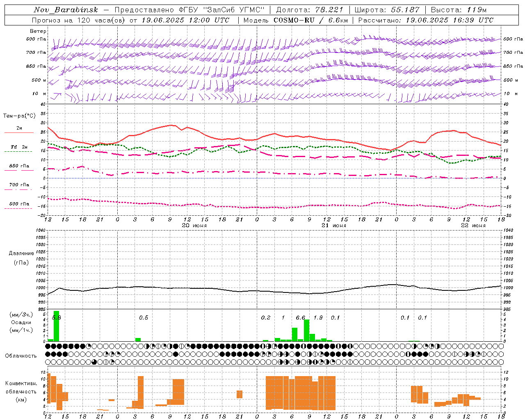Click the latitude value Широта: 55.187
This screenshot has height=420, width=525.
(387, 10)
